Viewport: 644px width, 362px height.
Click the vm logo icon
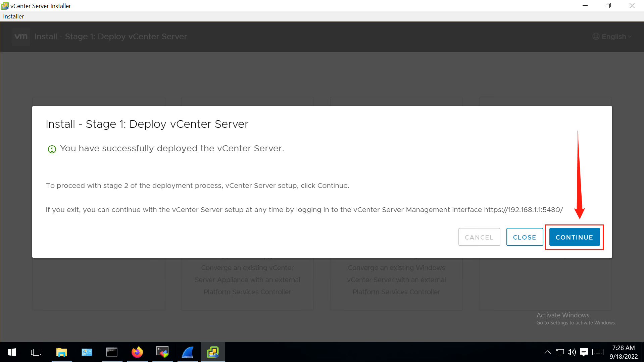(21, 37)
